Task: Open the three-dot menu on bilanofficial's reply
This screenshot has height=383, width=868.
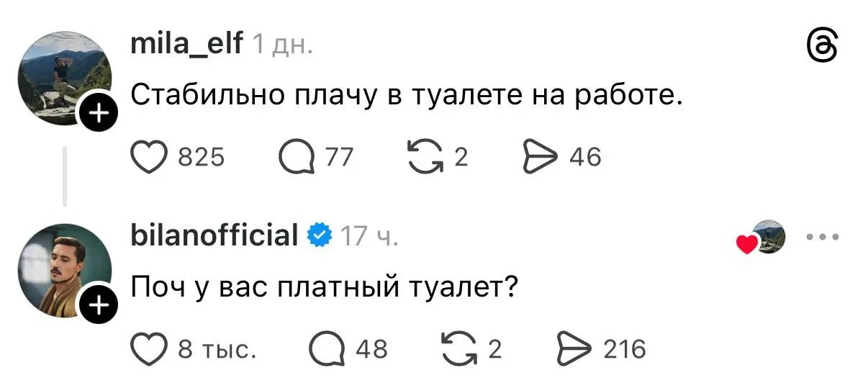Action: pyautogui.click(x=822, y=237)
